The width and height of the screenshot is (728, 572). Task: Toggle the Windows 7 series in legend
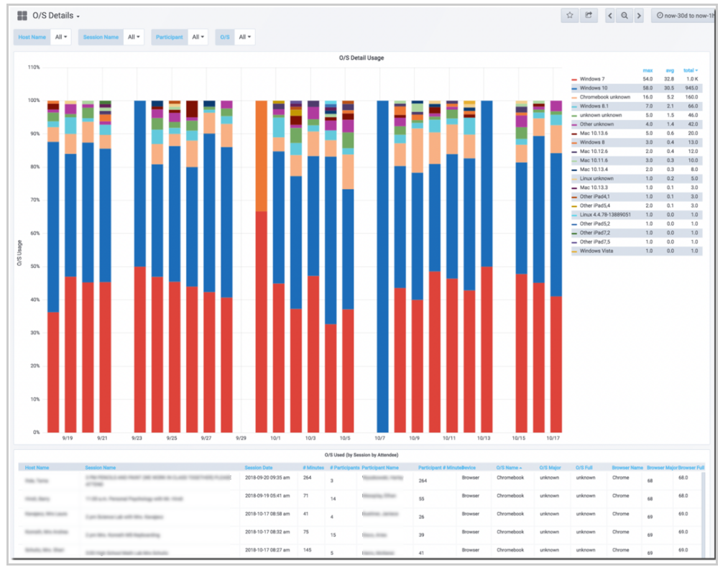click(593, 79)
